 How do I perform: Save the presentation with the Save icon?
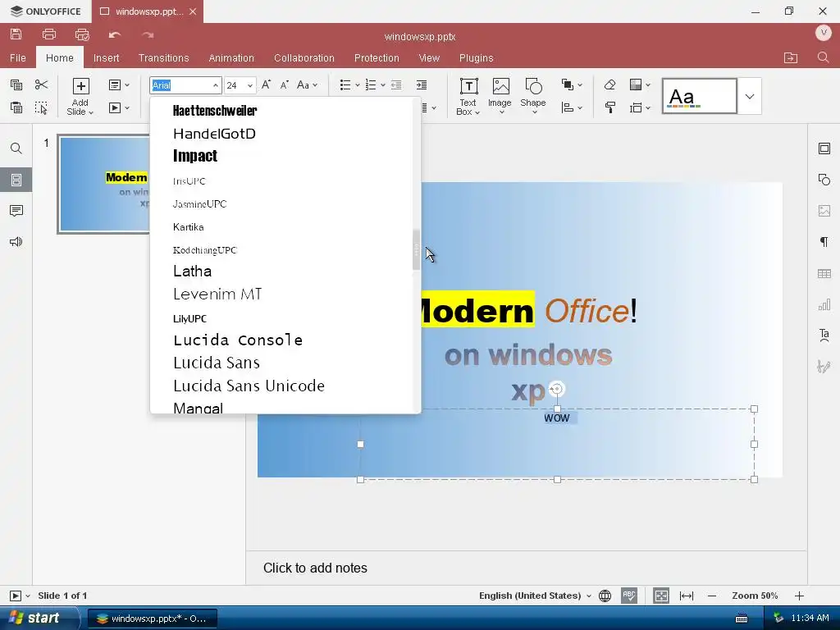click(x=16, y=34)
